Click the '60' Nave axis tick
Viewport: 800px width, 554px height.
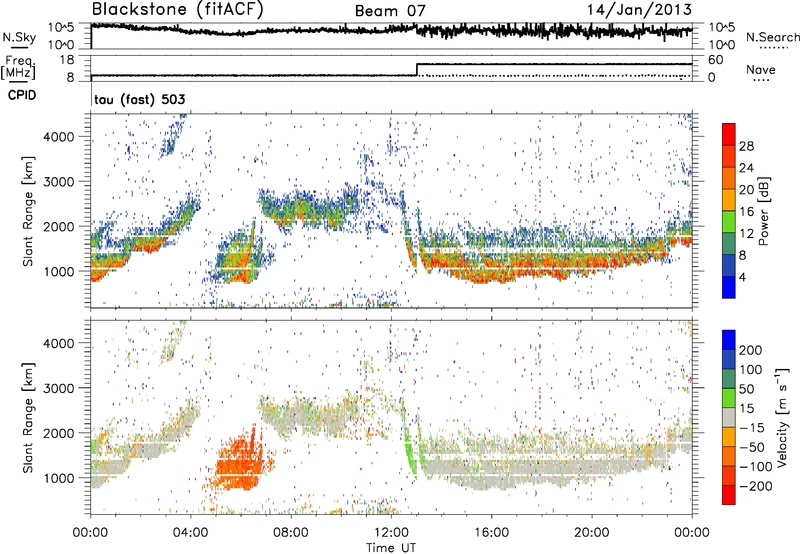coord(716,60)
